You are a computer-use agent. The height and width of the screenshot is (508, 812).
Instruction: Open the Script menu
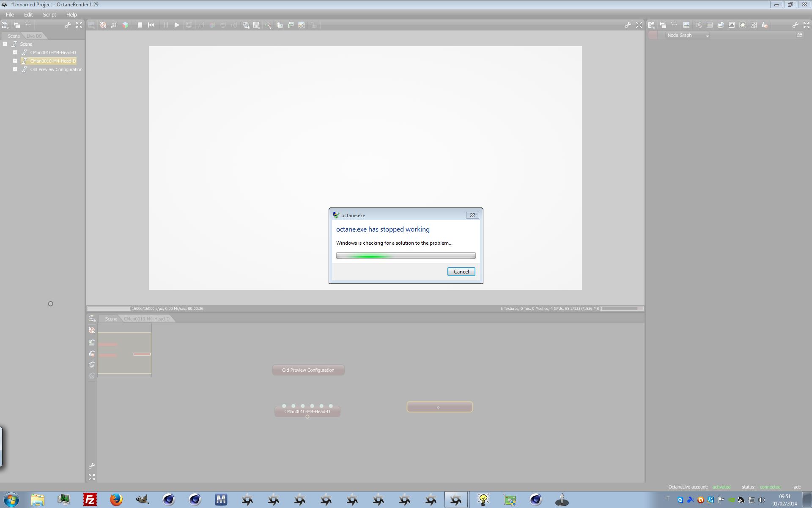(x=49, y=14)
